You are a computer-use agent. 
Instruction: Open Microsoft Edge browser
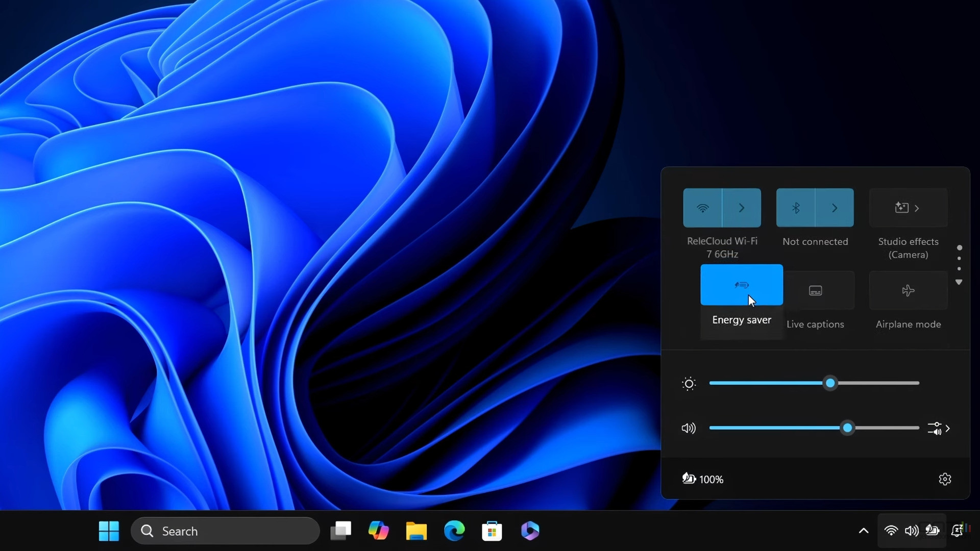point(455,531)
